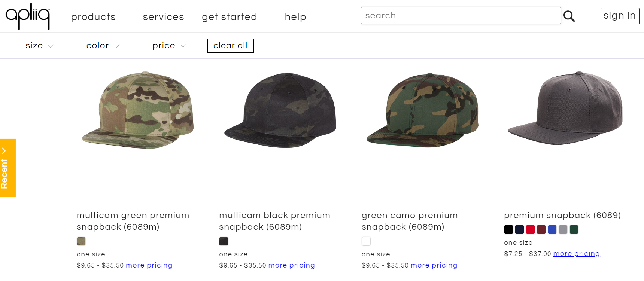Open more pricing for multicam green snapback
This screenshot has height=281, width=644.
tap(149, 265)
